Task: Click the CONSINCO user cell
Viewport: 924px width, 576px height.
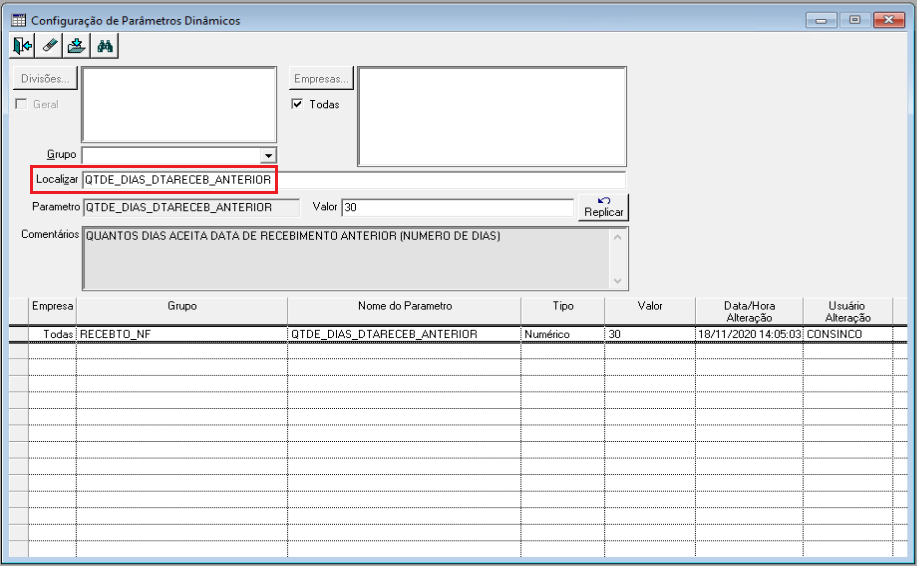Action: [847, 335]
